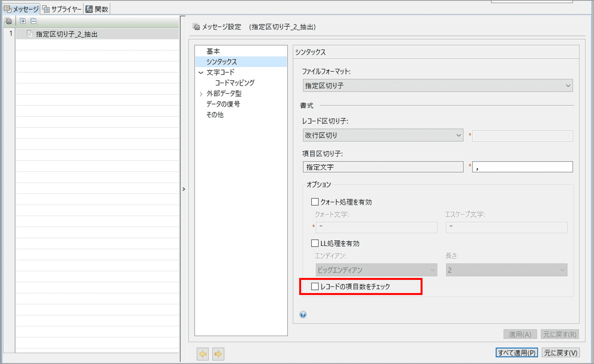Click the expand all plus icon
The width and height of the screenshot is (594, 364).
tap(23, 21)
